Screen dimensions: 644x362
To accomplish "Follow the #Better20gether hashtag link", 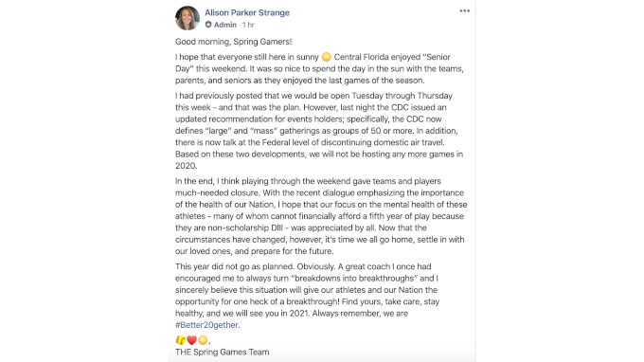I will (x=206, y=325).
